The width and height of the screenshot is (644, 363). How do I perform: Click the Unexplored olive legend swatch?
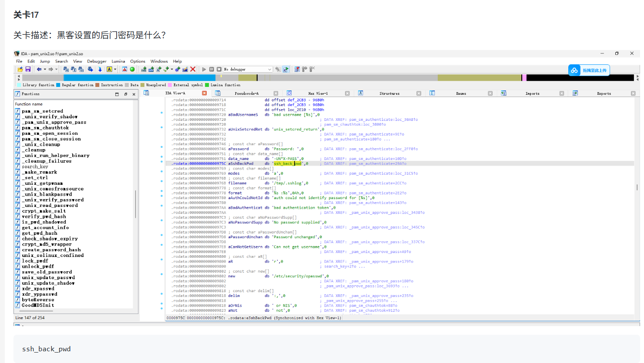pyautogui.click(x=142, y=85)
